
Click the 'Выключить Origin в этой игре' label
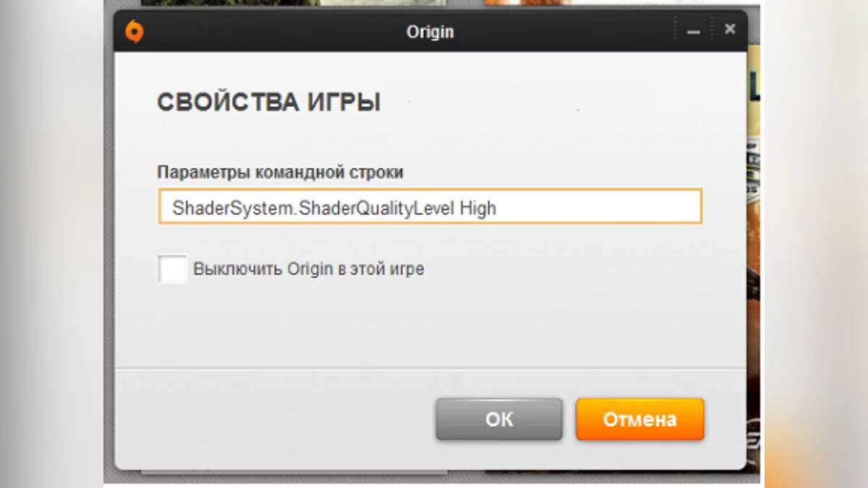coord(308,270)
